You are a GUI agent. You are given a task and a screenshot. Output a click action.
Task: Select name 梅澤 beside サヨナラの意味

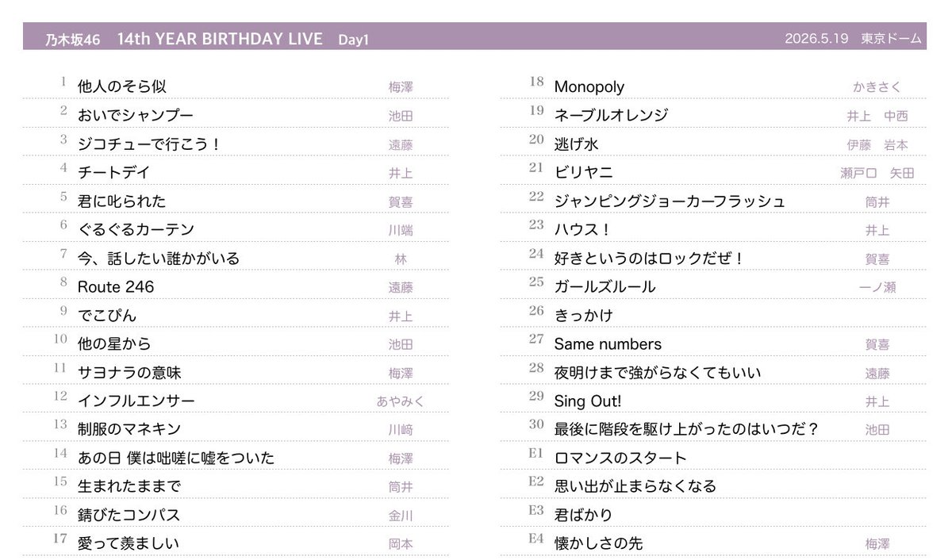coord(401,373)
